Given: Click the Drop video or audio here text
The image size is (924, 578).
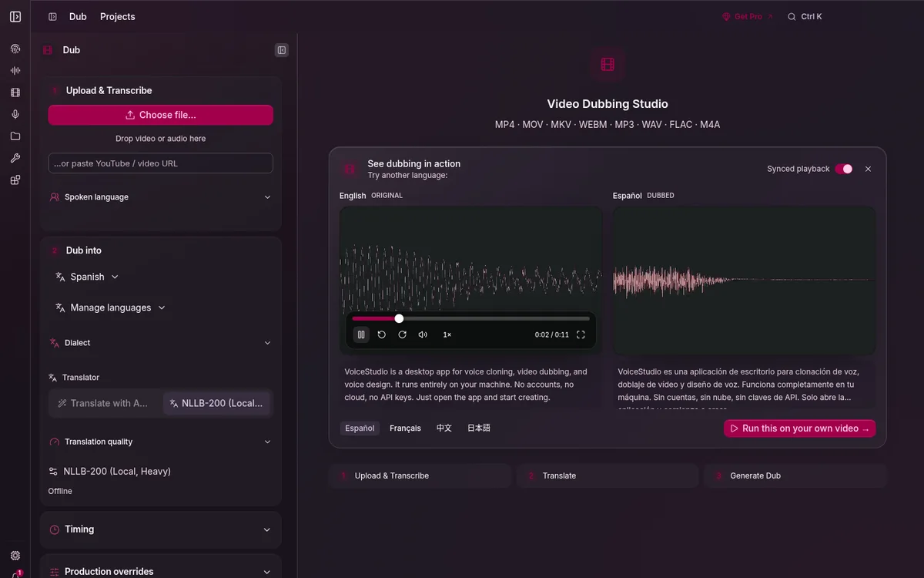Looking at the screenshot, I should click(160, 139).
